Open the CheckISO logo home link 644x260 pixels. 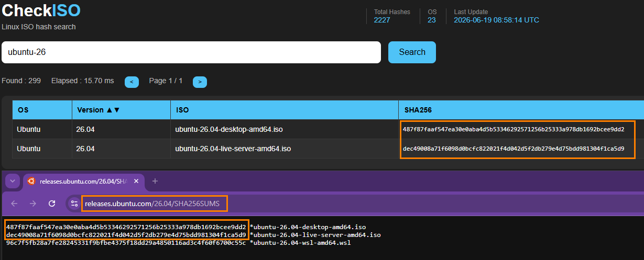coord(41,10)
